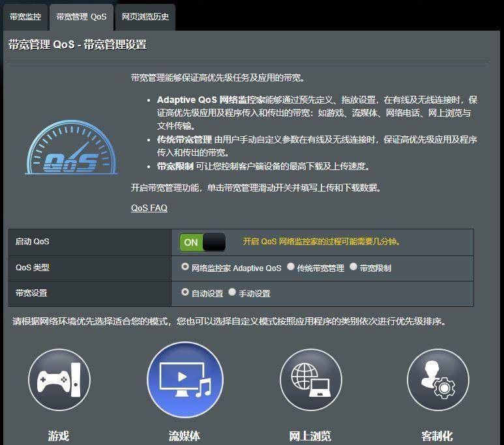Click the QoS 类型 row label

(32, 267)
